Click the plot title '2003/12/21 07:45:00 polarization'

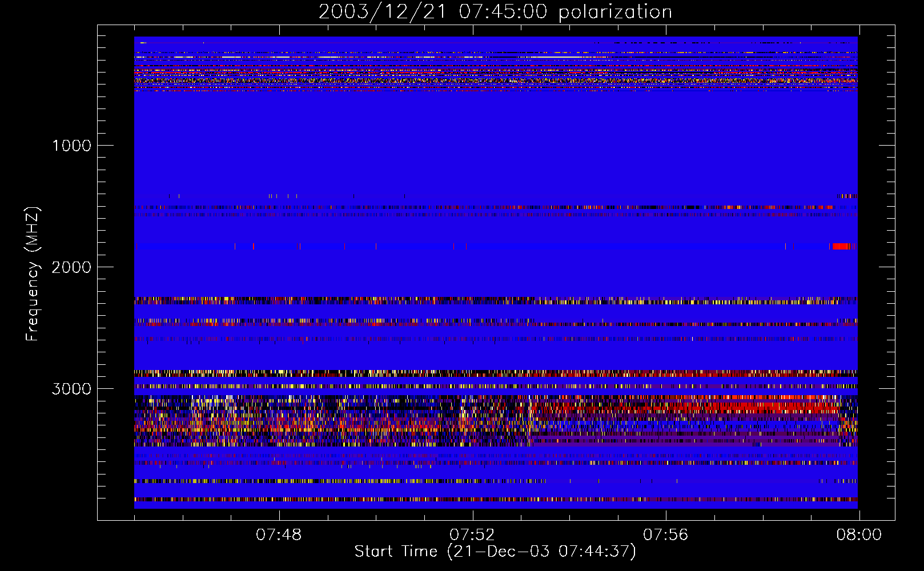coord(495,12)
